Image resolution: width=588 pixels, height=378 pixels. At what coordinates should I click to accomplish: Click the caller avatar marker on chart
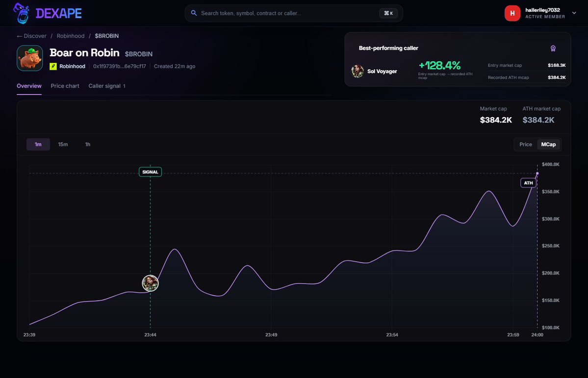(x=151, y=283)
